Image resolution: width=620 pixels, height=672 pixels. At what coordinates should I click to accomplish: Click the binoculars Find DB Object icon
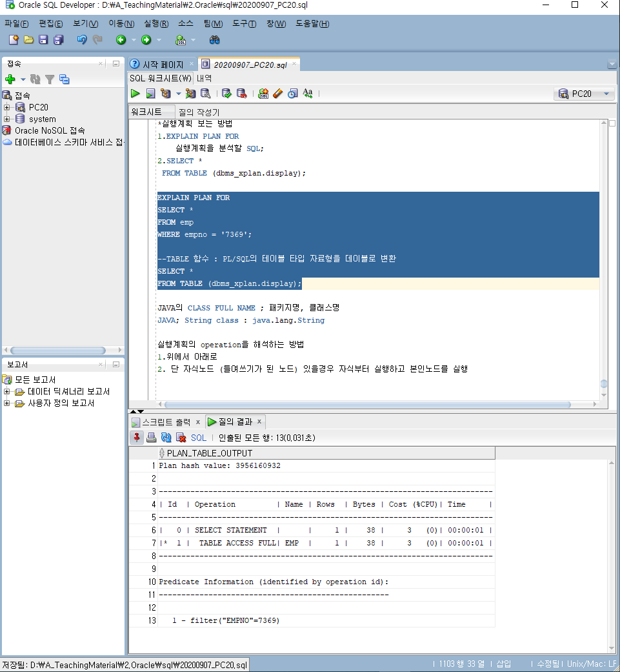coord(215,40)
